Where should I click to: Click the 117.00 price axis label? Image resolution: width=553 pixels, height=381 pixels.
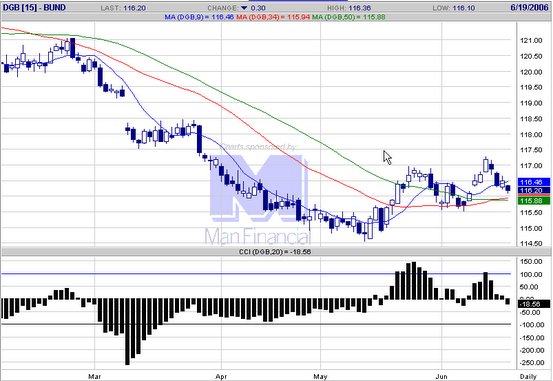(x=531, y=166)
